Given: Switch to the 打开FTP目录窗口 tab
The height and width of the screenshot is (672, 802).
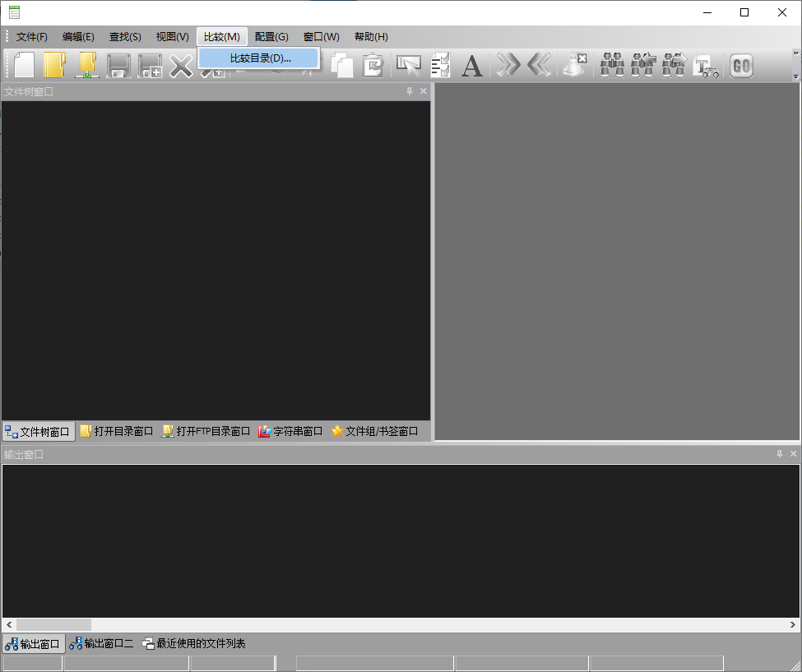Looking at the screenshot, I should pos(206,431).
